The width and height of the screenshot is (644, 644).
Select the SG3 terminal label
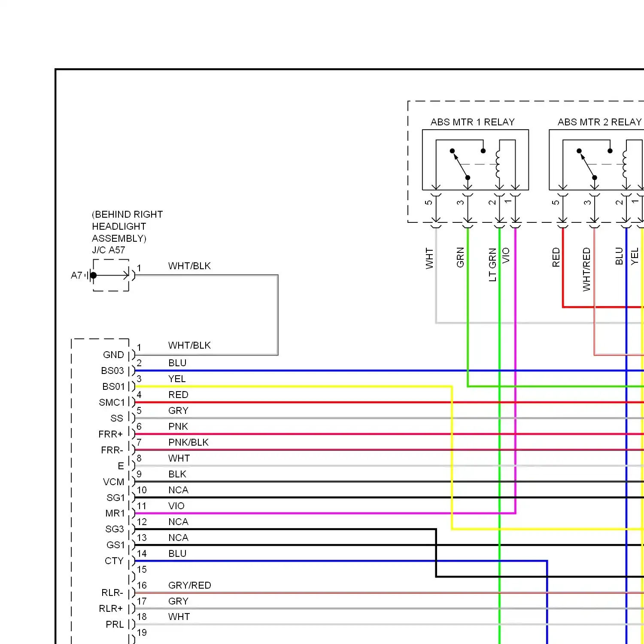[x=115, y=529]
